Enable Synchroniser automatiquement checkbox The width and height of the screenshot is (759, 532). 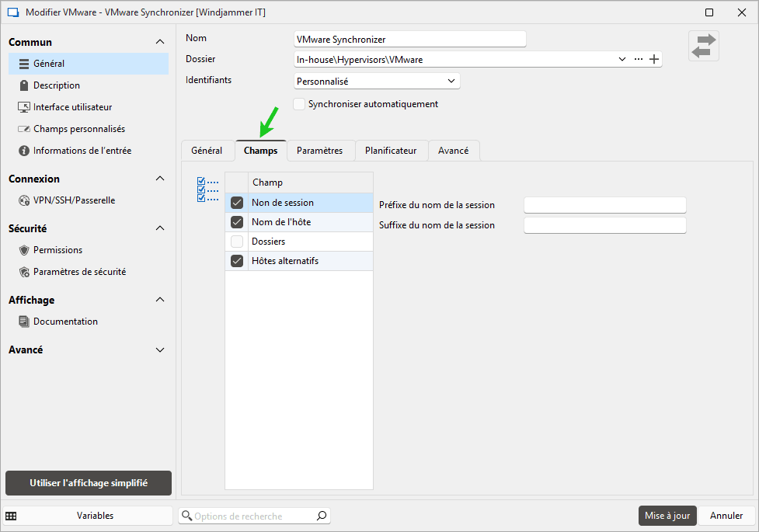point(299,104)
